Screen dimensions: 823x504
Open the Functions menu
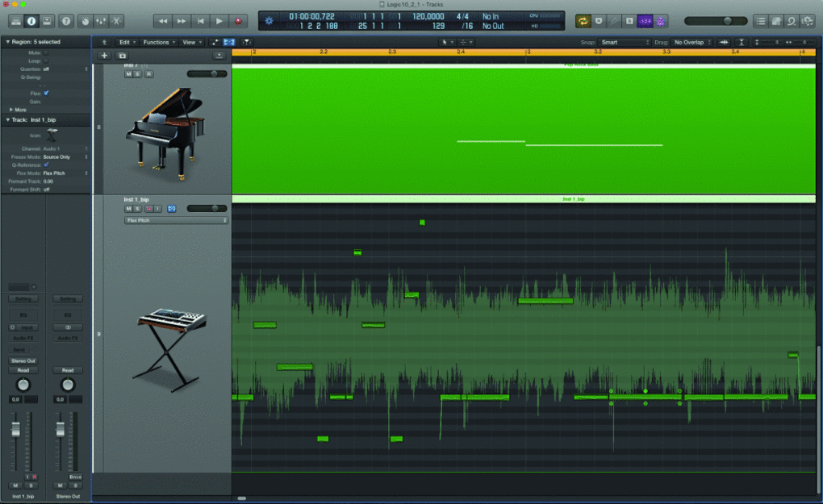pyautogui.click(x=159, y=43)
